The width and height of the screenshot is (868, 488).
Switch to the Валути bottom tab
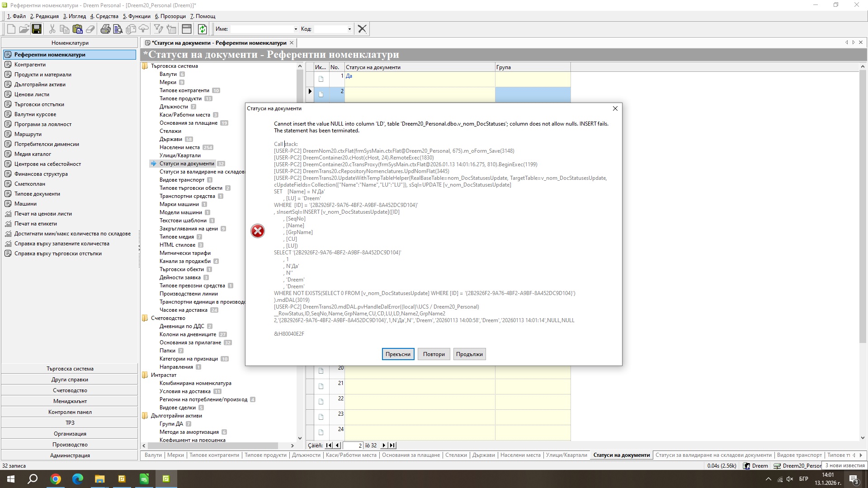pyautogui.click(x=153, y=455)
